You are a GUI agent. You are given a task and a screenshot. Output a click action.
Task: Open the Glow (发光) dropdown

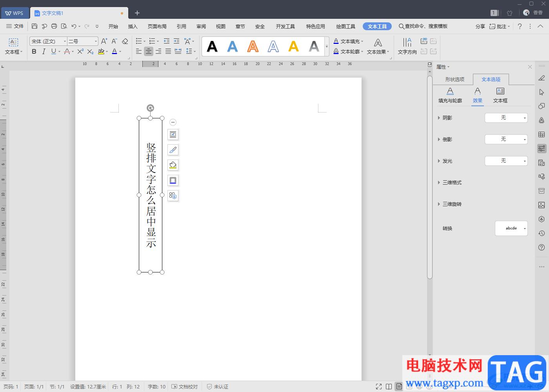coord(506,161)
